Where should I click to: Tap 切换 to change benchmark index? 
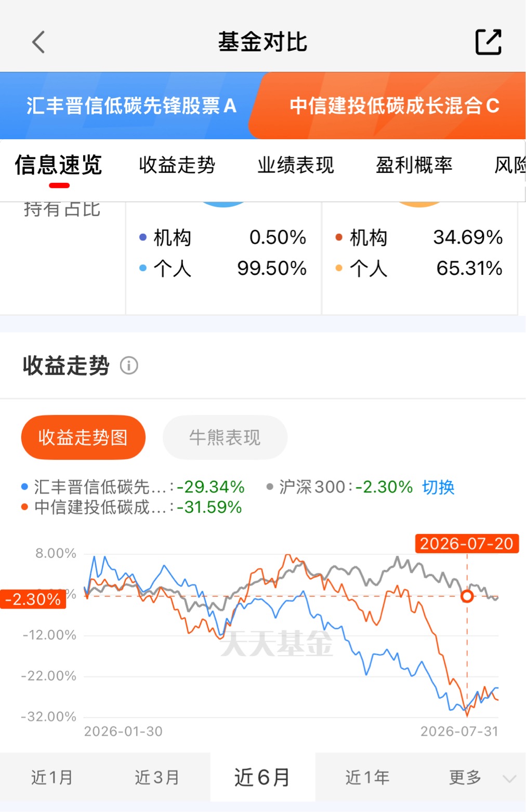438,487
